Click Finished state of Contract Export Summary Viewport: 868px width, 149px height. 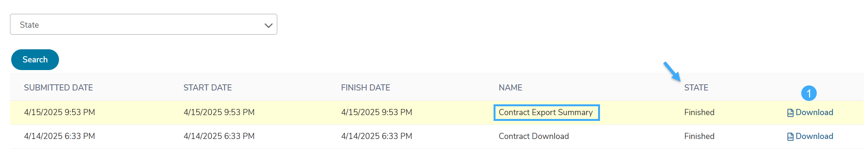click(699, 112)
